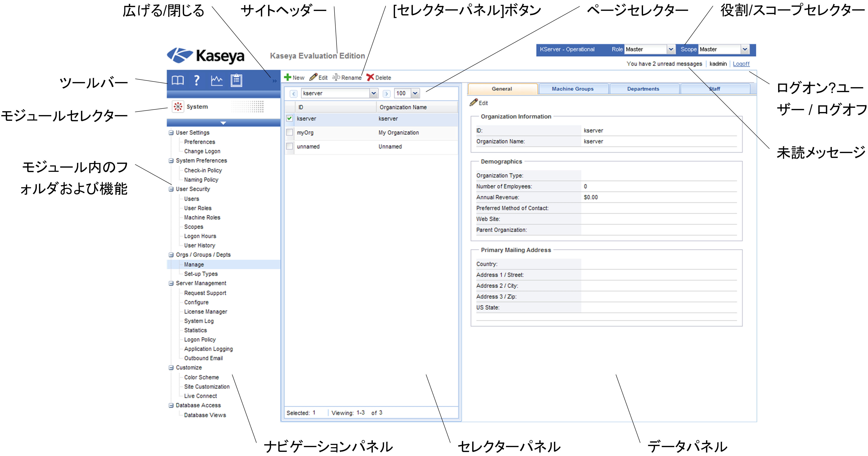Open Database Views

point(205,415)
